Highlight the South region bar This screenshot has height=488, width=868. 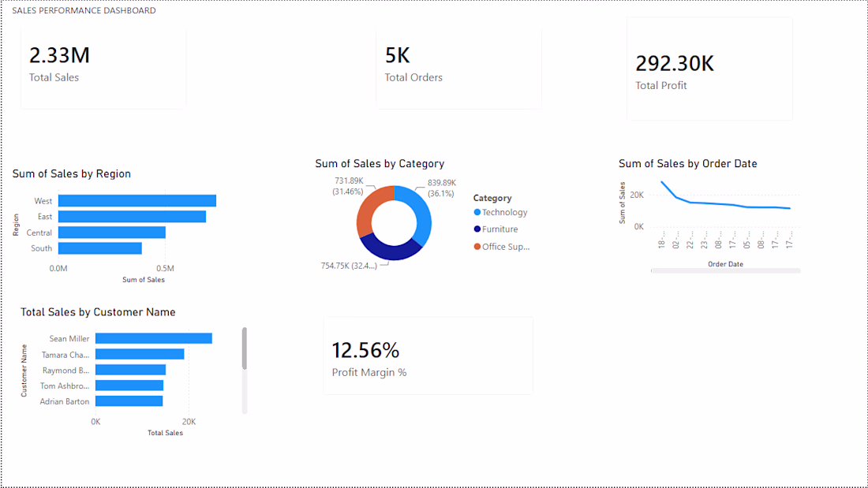100,248
